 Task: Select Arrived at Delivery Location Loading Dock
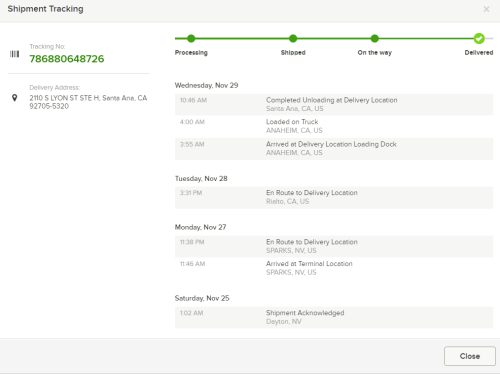pos(334,148)
